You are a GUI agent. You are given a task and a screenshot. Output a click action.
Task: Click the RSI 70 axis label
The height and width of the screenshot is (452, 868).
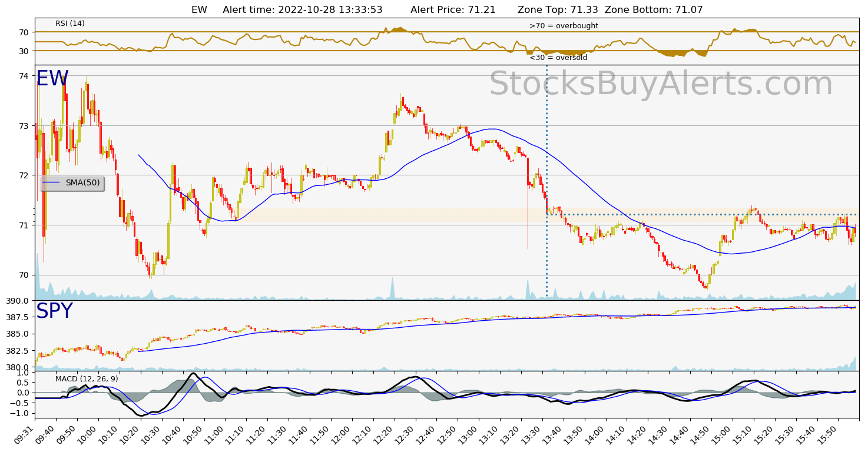tap(23, 32)
